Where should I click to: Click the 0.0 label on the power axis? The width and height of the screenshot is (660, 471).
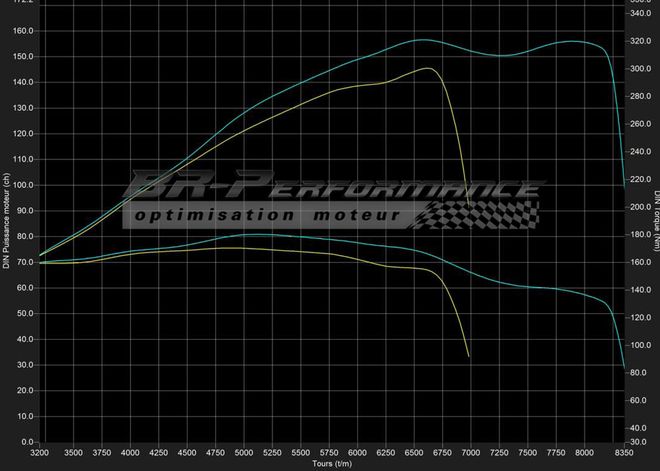[x=26, y=441]
